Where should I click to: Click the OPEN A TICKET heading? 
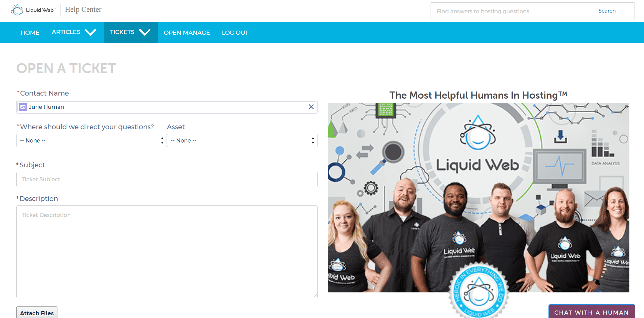[66, 68]
